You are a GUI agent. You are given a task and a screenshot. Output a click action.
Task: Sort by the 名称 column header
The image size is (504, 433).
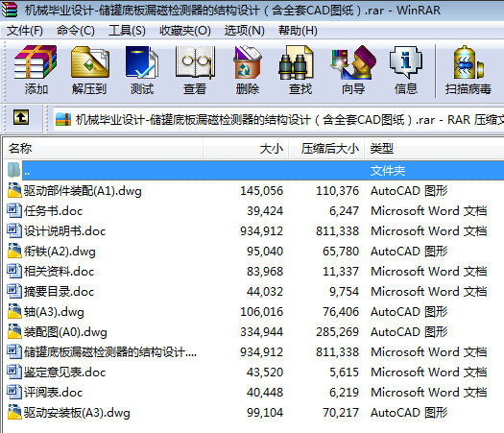103,148
